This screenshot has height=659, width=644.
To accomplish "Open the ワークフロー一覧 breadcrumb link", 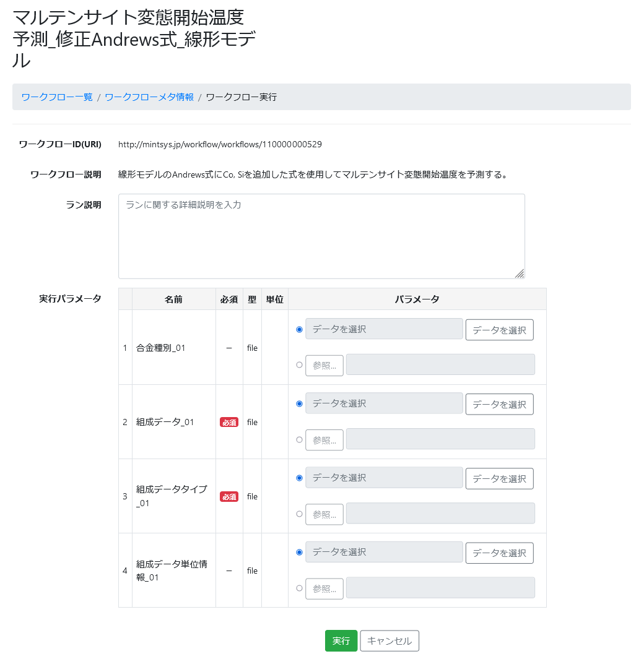I will [57, 97].
